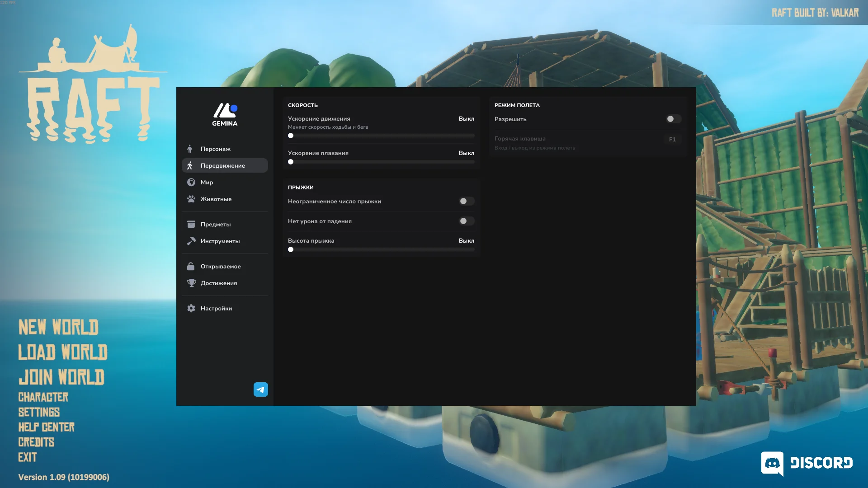Viewport: 868px width, 488px height.
Task: Click NEW WORLD in the main menu
Action: coord(58,327)
